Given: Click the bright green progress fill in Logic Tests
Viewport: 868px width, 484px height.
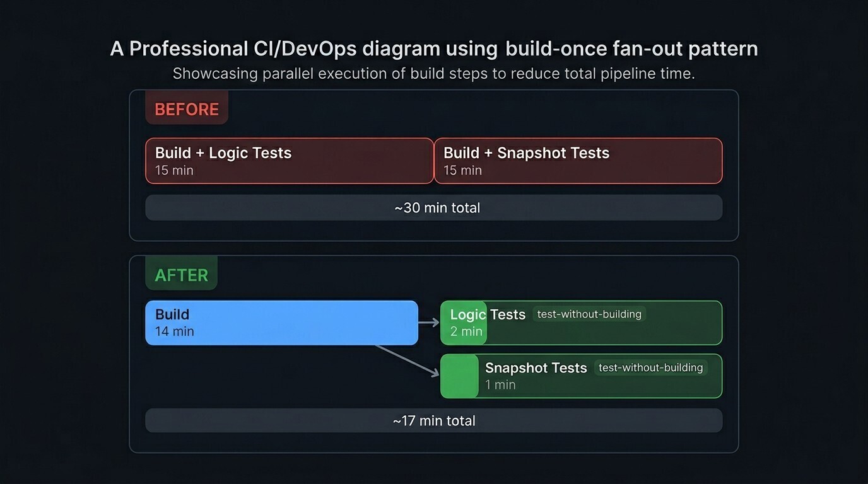Looking at the screenshot, I should pos(464,323).
